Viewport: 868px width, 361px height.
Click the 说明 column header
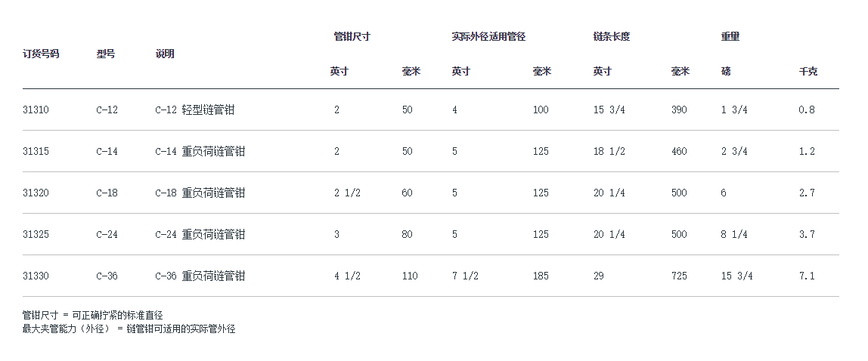tap(165, 54)
